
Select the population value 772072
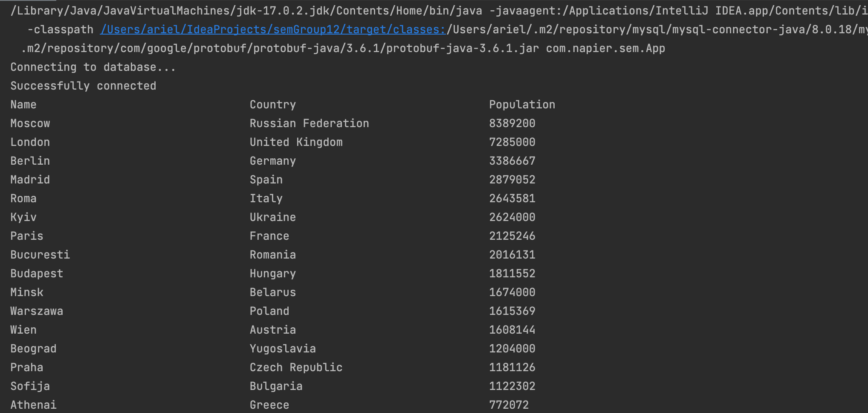[509, 405]
